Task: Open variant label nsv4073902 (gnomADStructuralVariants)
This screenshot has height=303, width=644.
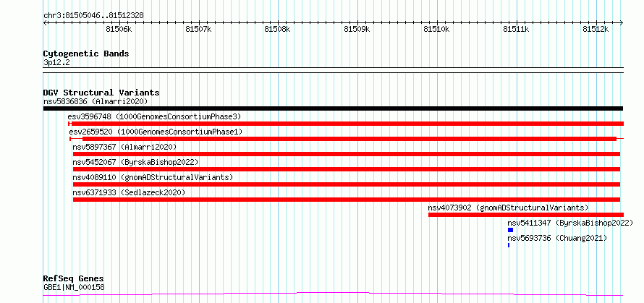Action: pyautogui.click(x=508, y=208)
